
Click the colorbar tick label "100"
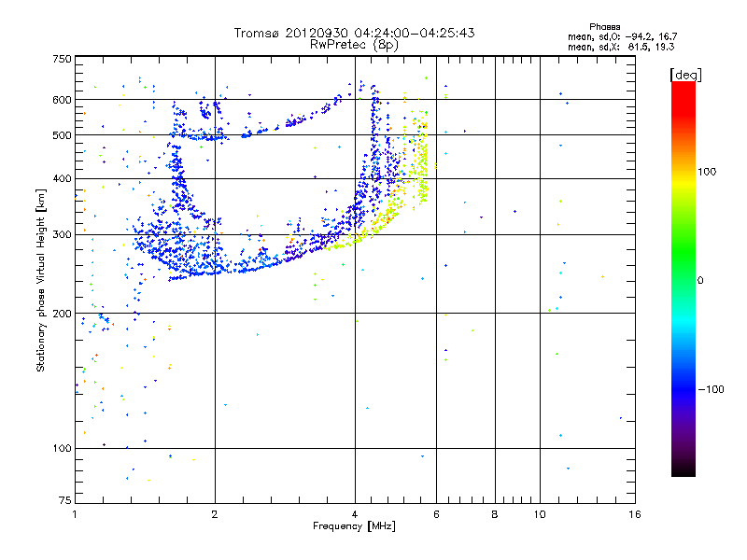pos(707,172)
